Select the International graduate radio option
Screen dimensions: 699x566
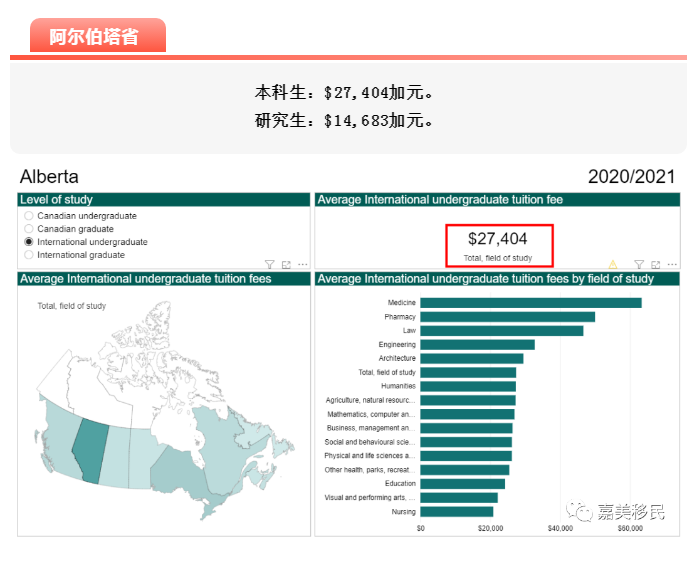tap(29, 255)
